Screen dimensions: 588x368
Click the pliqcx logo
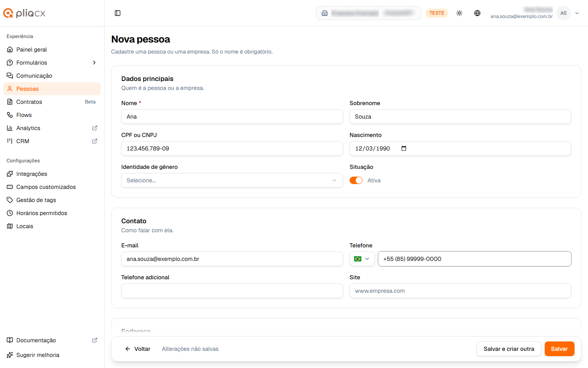pos(24,13)
